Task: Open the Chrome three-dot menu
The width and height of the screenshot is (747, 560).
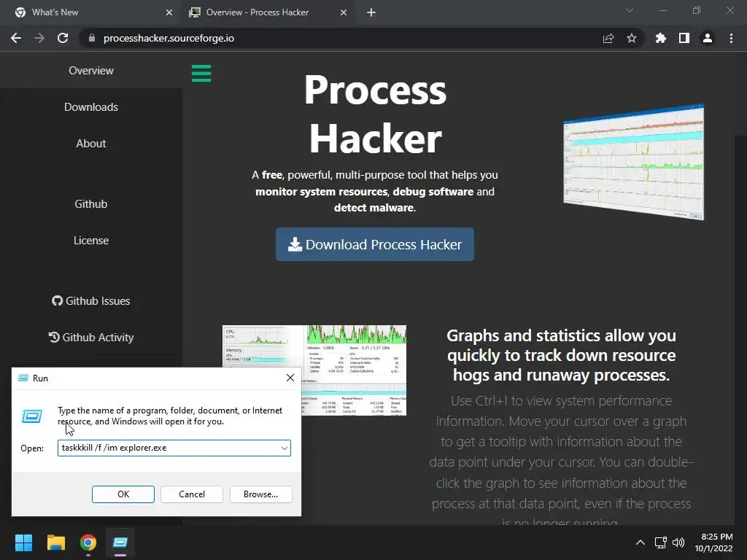Action: pyautogui.click(x=731, y=38)
